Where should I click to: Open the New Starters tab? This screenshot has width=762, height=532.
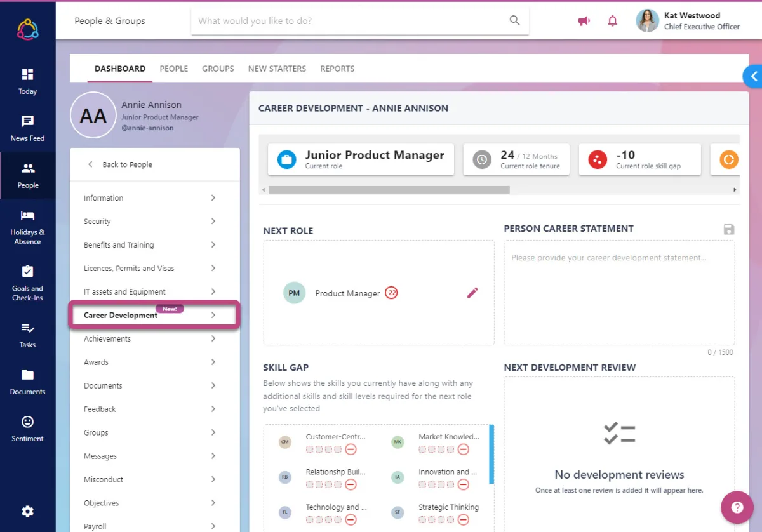277,69
